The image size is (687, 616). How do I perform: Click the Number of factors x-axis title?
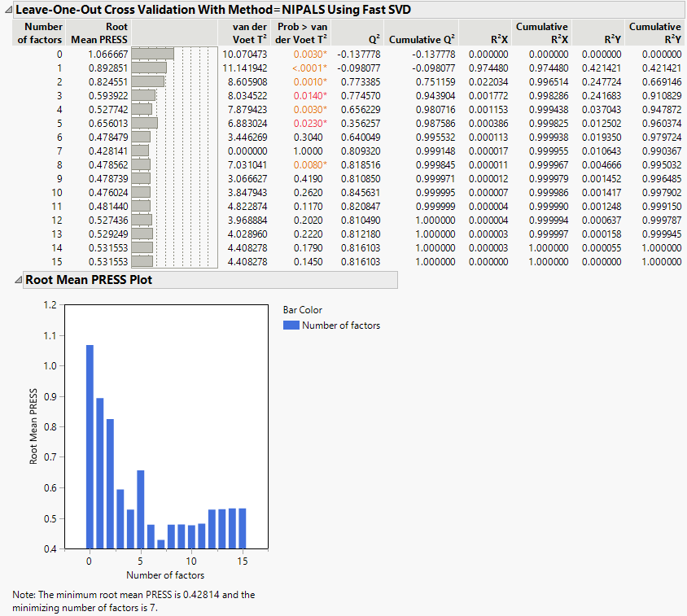pos(166,575)
